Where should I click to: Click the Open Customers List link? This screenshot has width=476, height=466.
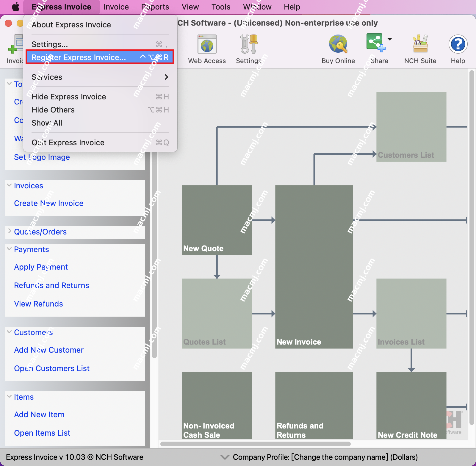click(52, 368)
